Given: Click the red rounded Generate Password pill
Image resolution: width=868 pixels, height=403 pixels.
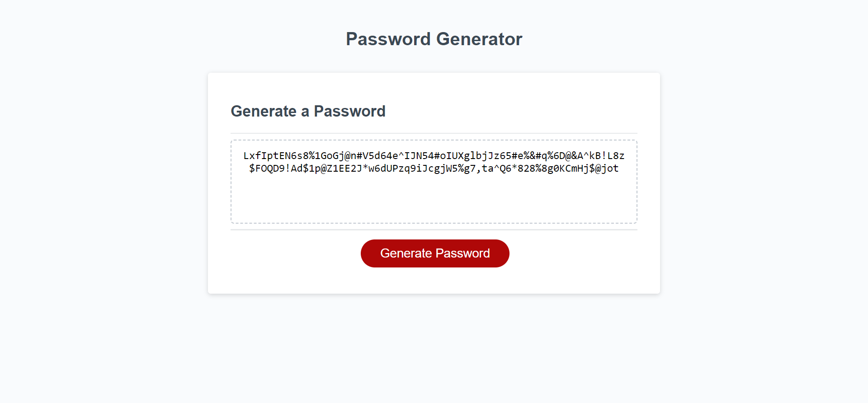Looking at the screenshot, I should [434, 253].
